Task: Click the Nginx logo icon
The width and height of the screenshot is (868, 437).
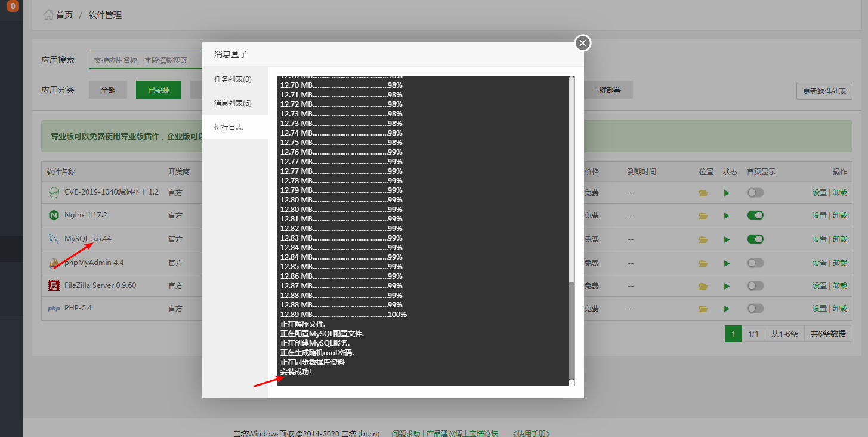Action: (x=54, y=215)
